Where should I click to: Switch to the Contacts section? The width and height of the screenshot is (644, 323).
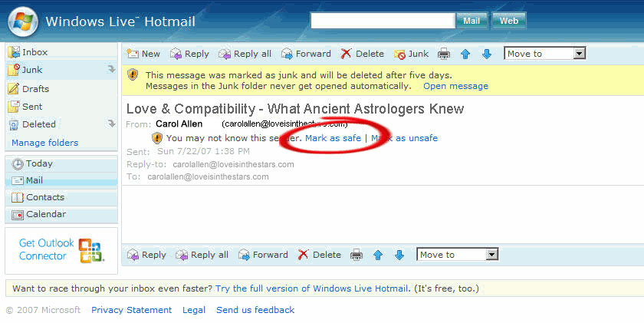[62, 197]
